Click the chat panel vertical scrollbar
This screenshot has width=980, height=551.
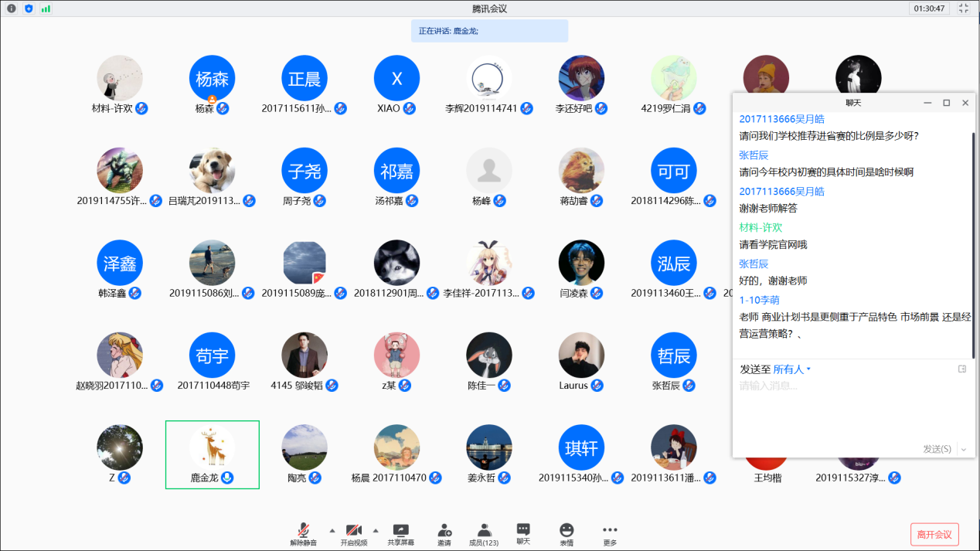click(972, 232)
